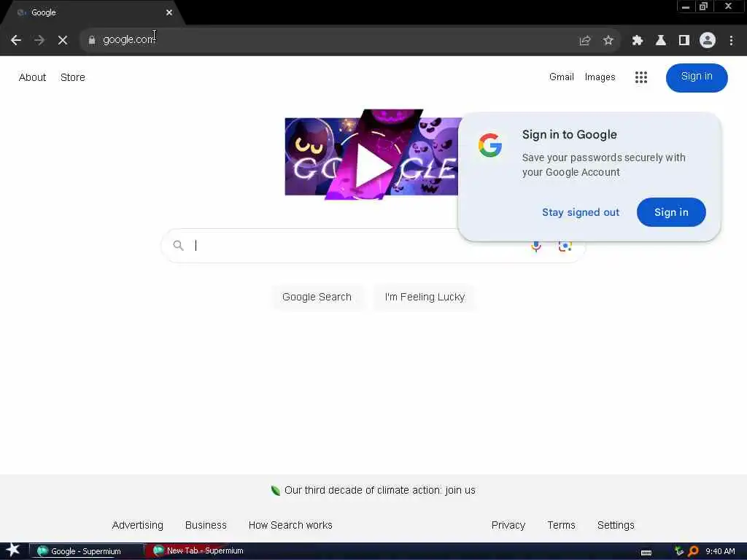This screenshot has height=560, width=747.
Task: Open the share page icon
Action: click(585, 41)
